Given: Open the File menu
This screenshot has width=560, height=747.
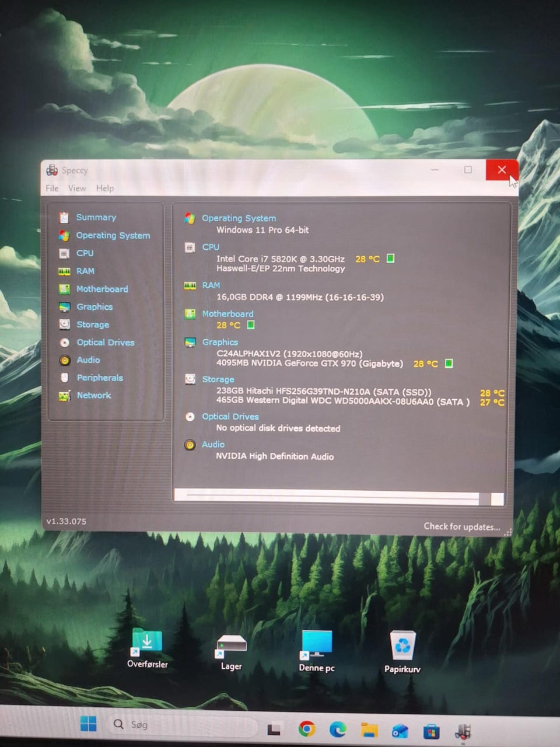Looking at the screenshot, I should [52, 188].
